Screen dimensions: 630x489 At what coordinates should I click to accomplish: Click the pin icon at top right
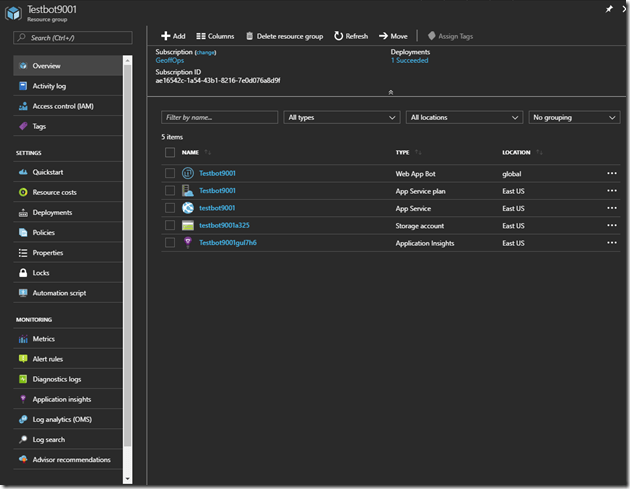tap(610, 8)
